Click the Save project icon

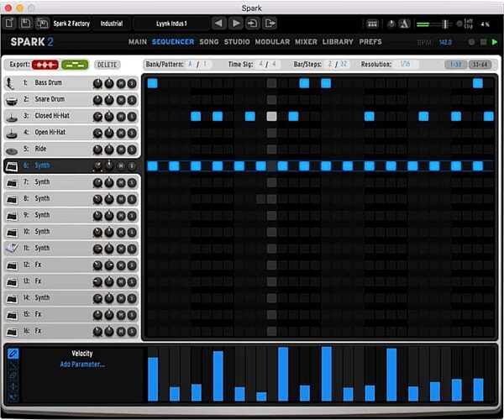[25, 24]
